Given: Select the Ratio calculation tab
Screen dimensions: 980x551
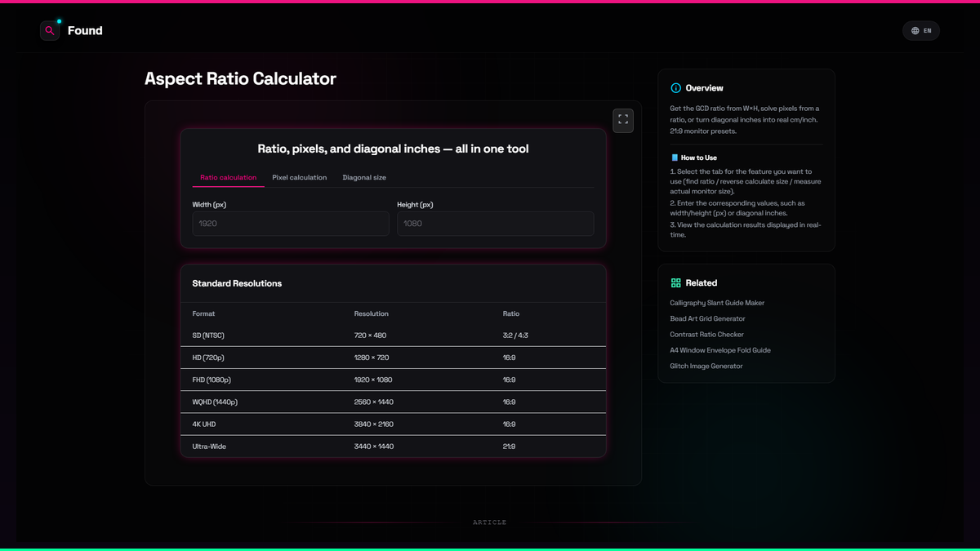Looking at the screenshot, I should click(229, 177).
